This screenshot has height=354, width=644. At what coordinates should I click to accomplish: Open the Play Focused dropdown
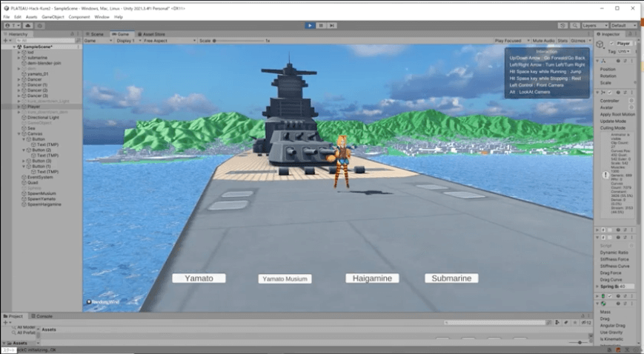512,41
